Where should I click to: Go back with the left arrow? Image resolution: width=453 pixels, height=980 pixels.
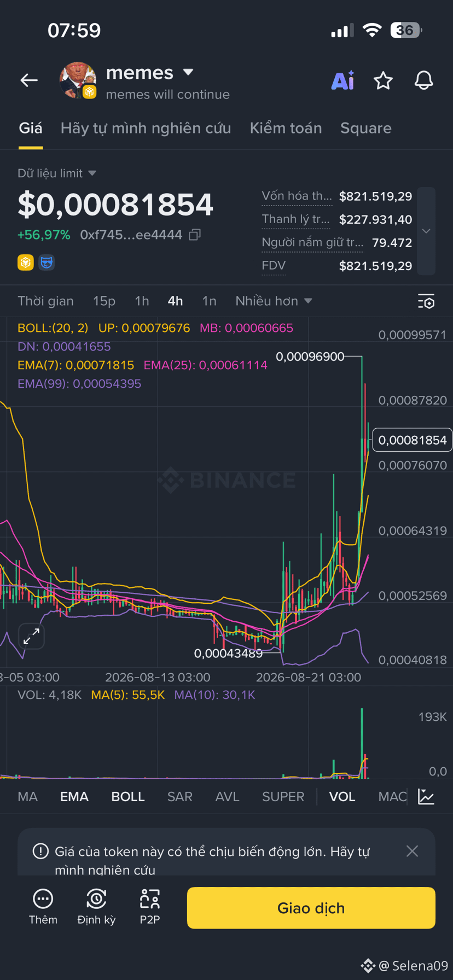(29, 81)
